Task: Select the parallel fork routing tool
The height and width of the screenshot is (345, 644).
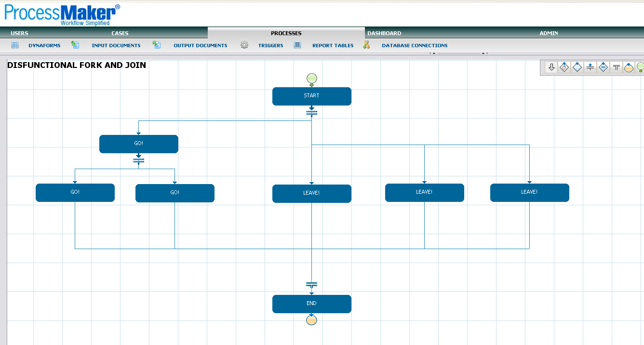Action: 590,67
